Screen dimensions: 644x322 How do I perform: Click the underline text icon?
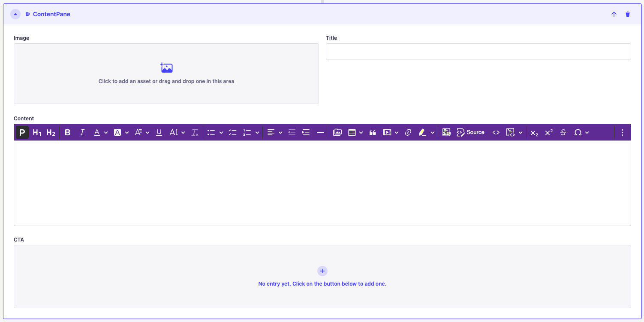pyautogui.click(x=159, y=133)
